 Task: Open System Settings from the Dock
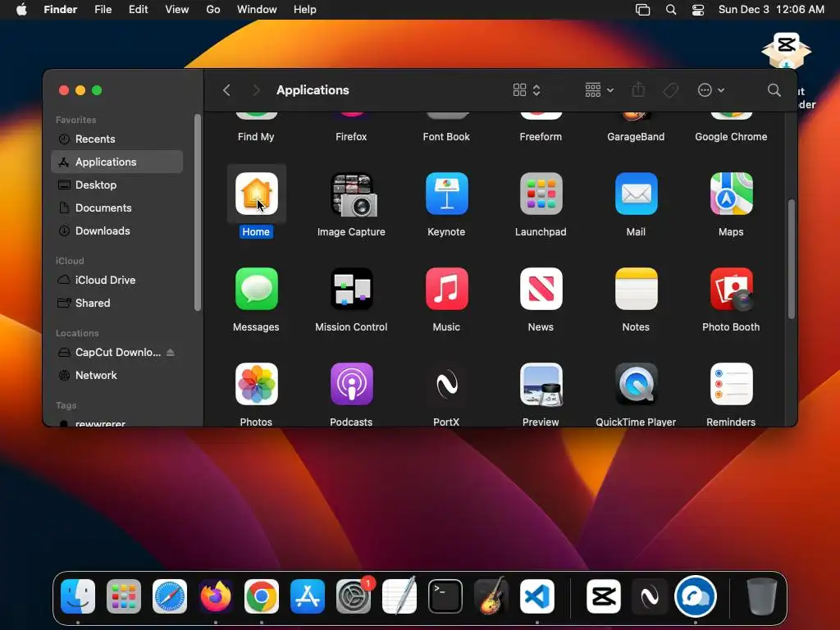[x=354, y=596]
